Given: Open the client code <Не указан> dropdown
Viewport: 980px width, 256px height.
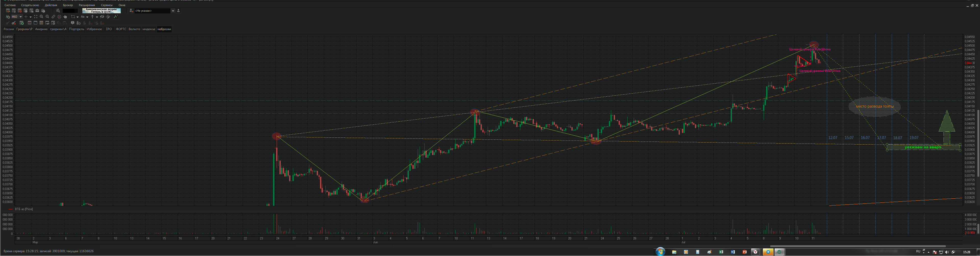Looking at the screenshot, I should click(x=173, y=11).
